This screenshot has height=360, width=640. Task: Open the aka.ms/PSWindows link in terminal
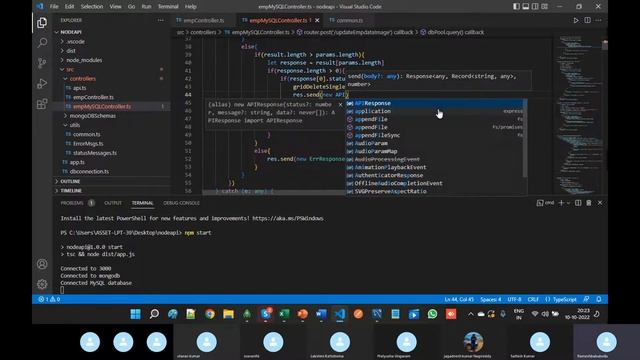coord(288,218)
